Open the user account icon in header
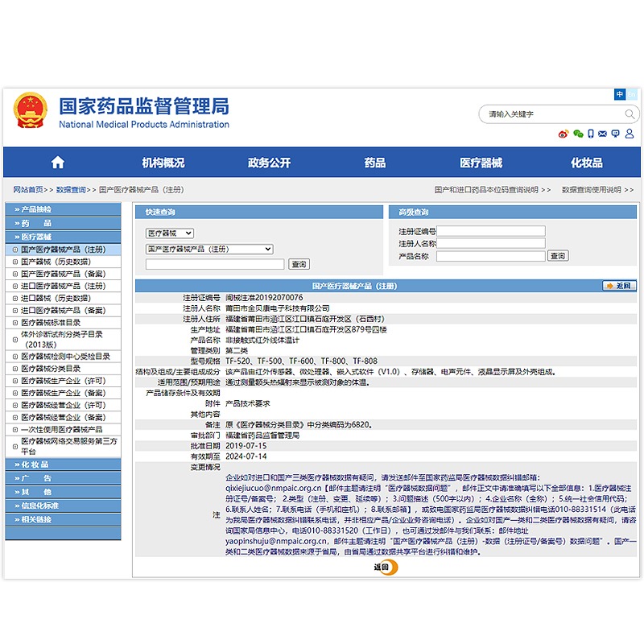The height and width of the screenshot is (644, 644). pos(630,134)
